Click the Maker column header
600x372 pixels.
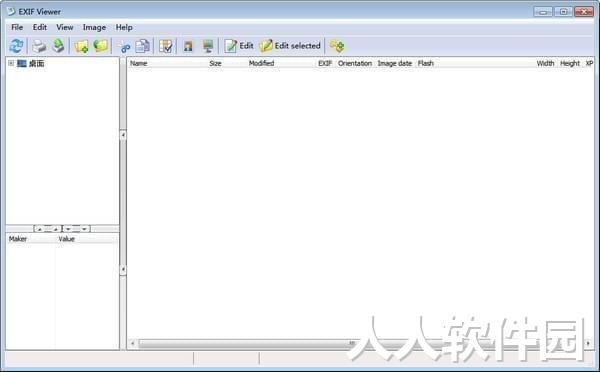point(18,239)
